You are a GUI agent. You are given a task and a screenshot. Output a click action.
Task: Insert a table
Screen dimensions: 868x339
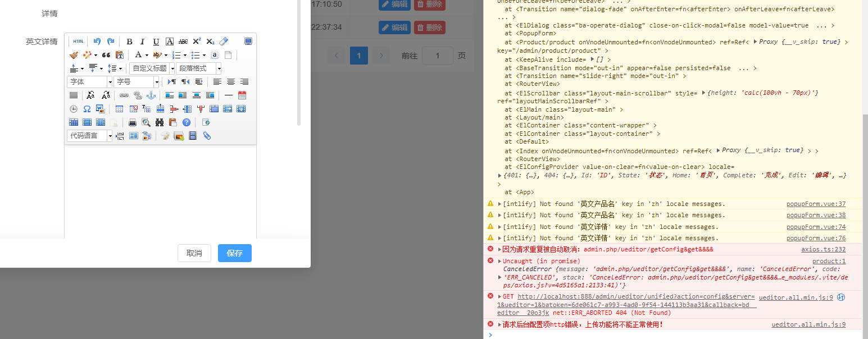[x=120, y=109]
